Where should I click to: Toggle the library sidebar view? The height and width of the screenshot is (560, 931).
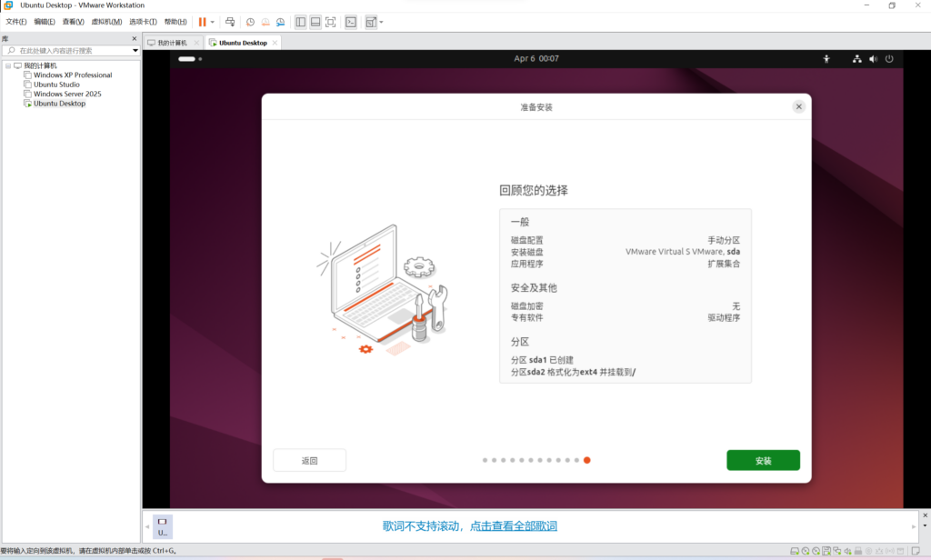[300, 22]
